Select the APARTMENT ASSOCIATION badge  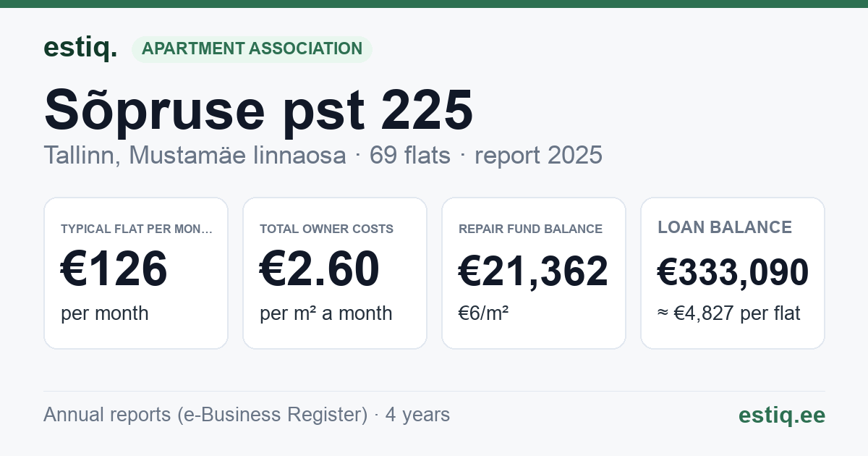252,48
